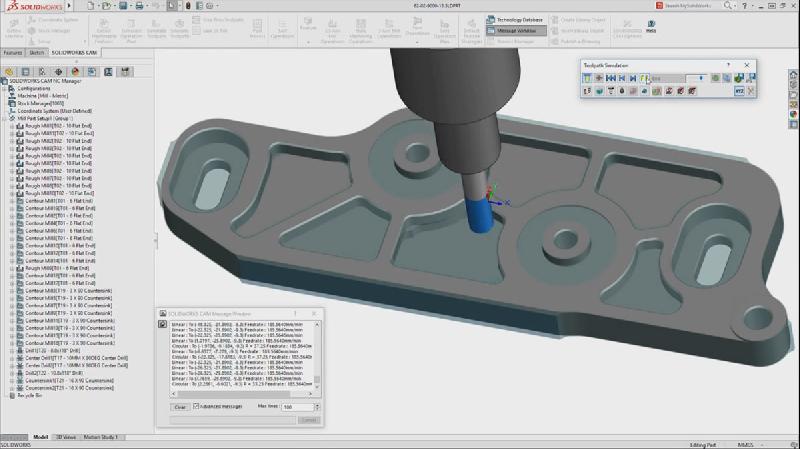Open the PropertyManager tab icon
Image resolution: width=800 pixels, height=449 pixels.
click(26, 72)
